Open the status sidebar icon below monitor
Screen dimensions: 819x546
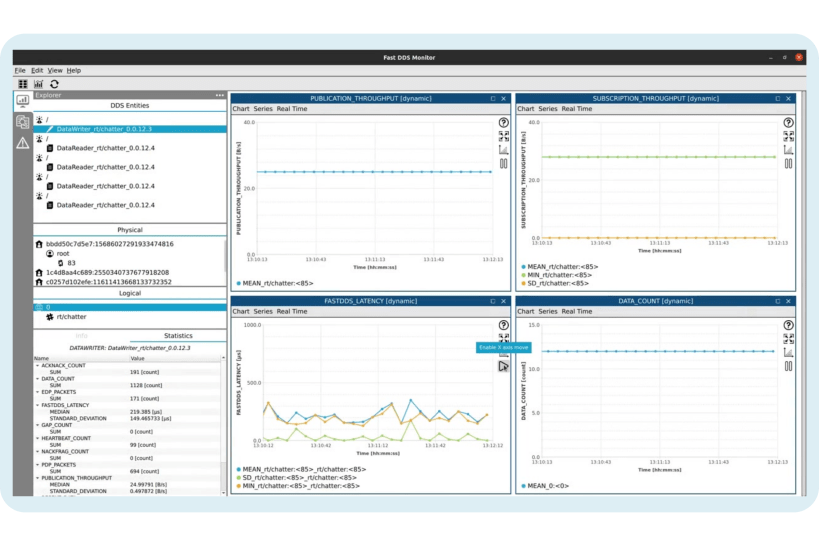pos(22,122)
